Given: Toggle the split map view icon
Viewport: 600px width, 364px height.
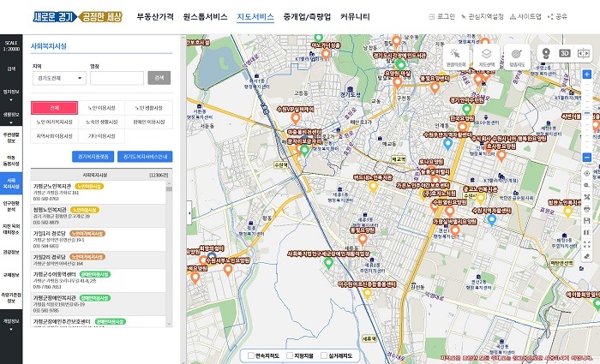Looking at the screenshot, I should [586, 53].
